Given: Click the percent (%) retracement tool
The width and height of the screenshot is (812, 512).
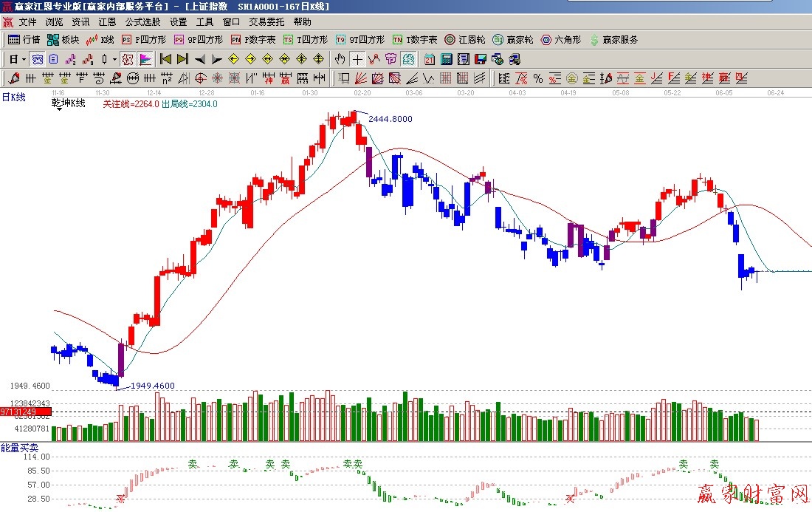Looking at the screenshot, I should click(537, 78).
